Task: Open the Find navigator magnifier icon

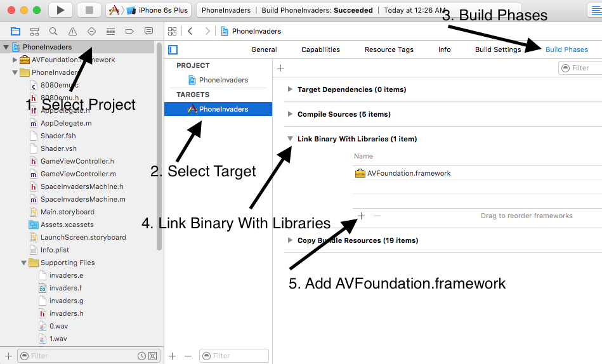Action: (53, 31)
